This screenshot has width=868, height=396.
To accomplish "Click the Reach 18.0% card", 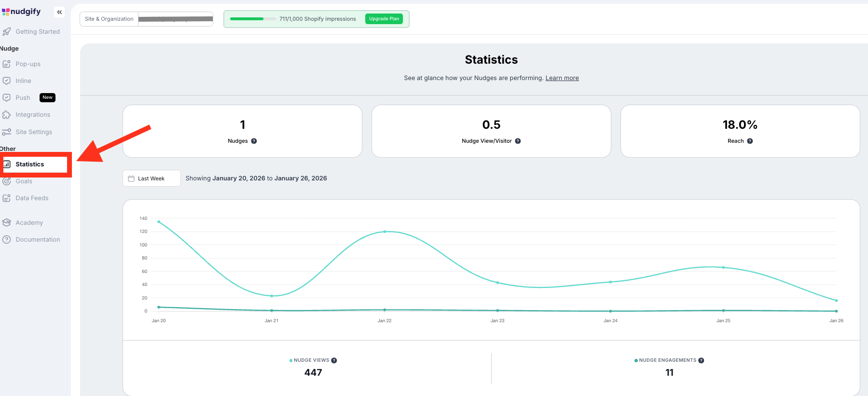I will coord(740,131).
